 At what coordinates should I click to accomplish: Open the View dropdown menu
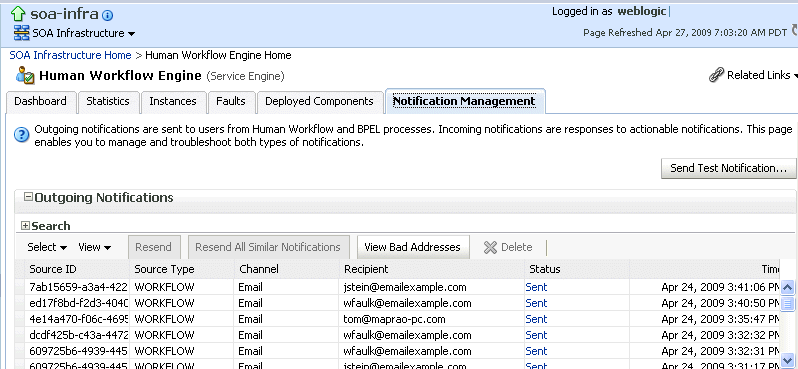click(95, 247)
